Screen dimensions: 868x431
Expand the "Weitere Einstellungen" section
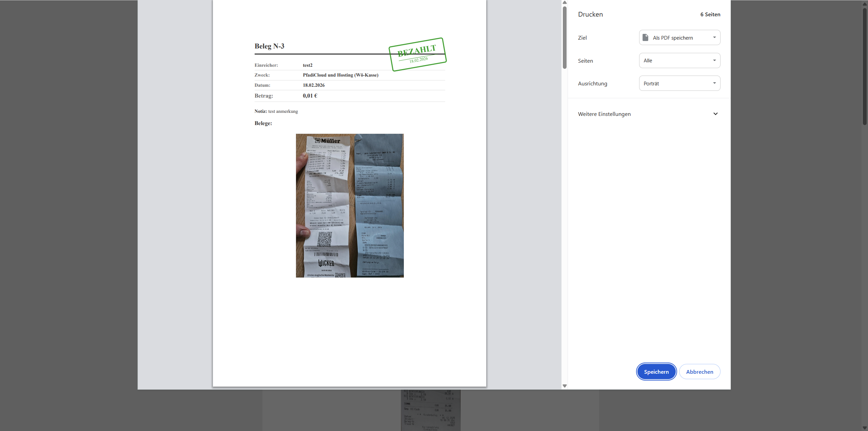[604, 114]
